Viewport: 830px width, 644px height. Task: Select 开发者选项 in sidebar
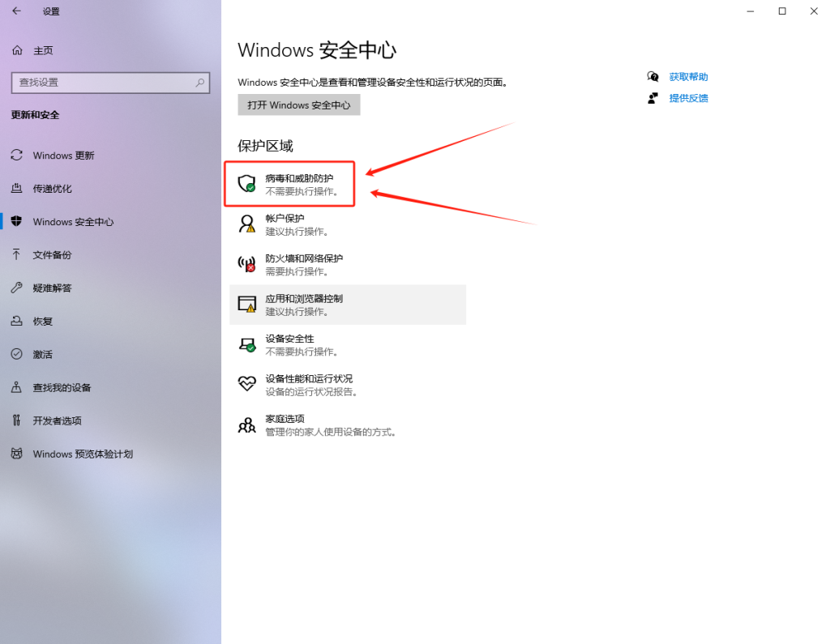[58, 420]
